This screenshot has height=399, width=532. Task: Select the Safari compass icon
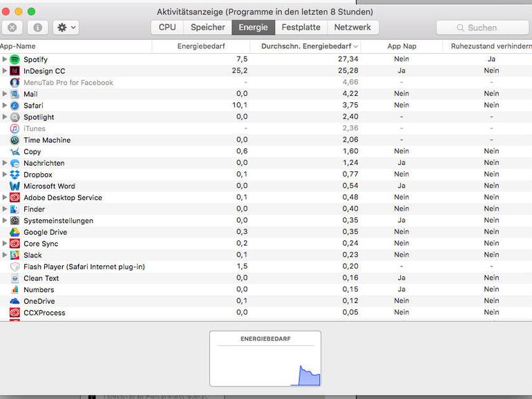pyautogui.click(x=15, y=106)
